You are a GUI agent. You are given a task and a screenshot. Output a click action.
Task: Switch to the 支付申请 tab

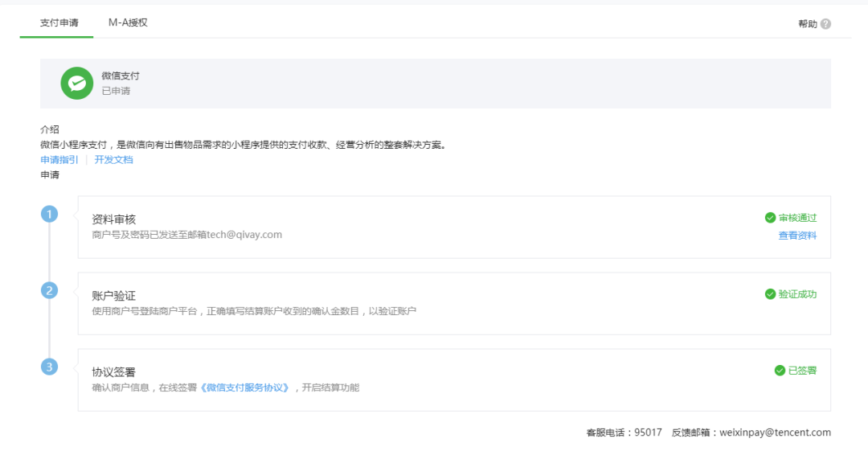point(59,23)
